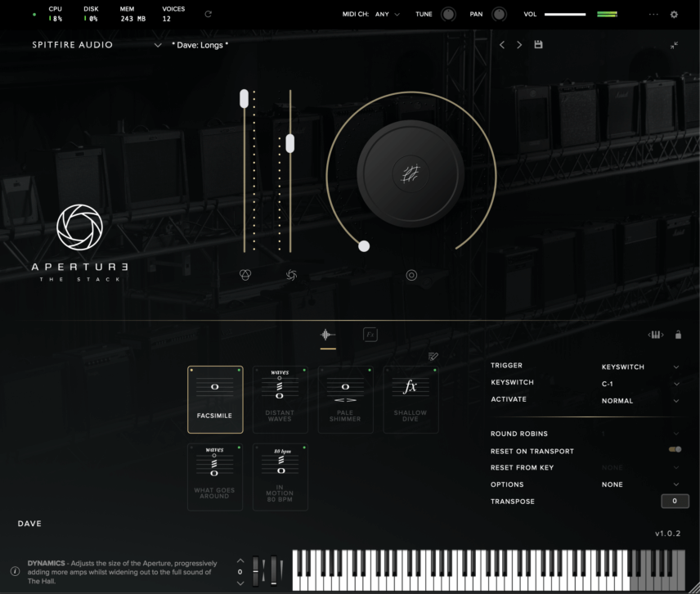
Task: Click the version v1.0.2 text
Action: pyautogui.click(x=667, y=533)
